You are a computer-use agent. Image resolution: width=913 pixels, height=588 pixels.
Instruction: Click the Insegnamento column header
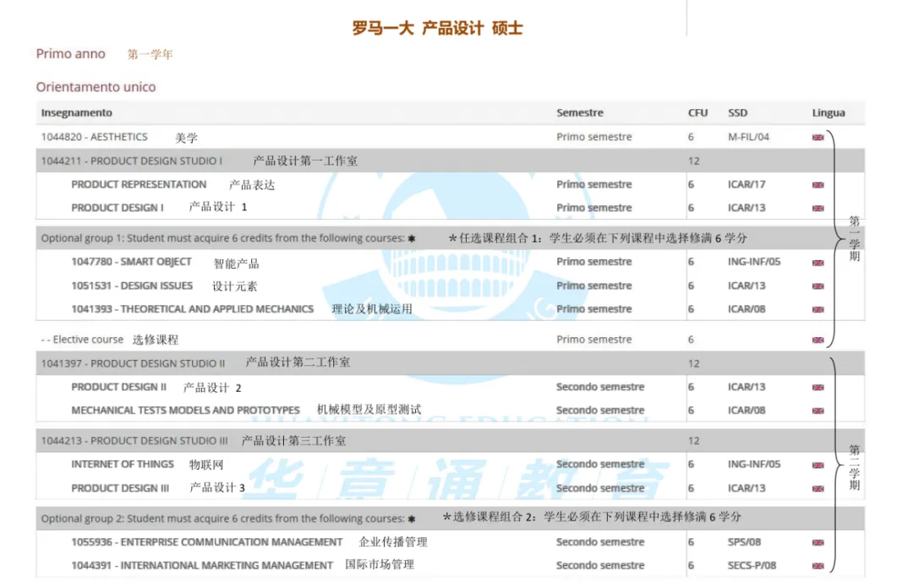coord(76,112)
